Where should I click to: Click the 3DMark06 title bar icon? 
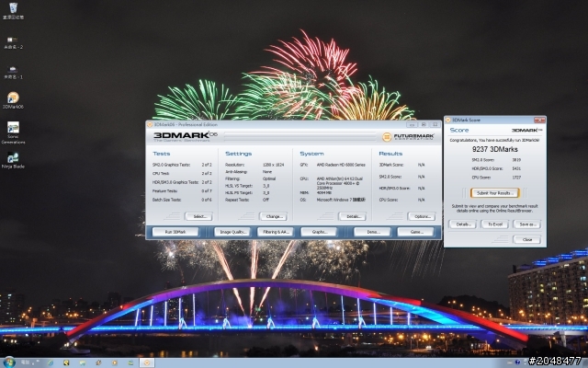click(150, 125)
